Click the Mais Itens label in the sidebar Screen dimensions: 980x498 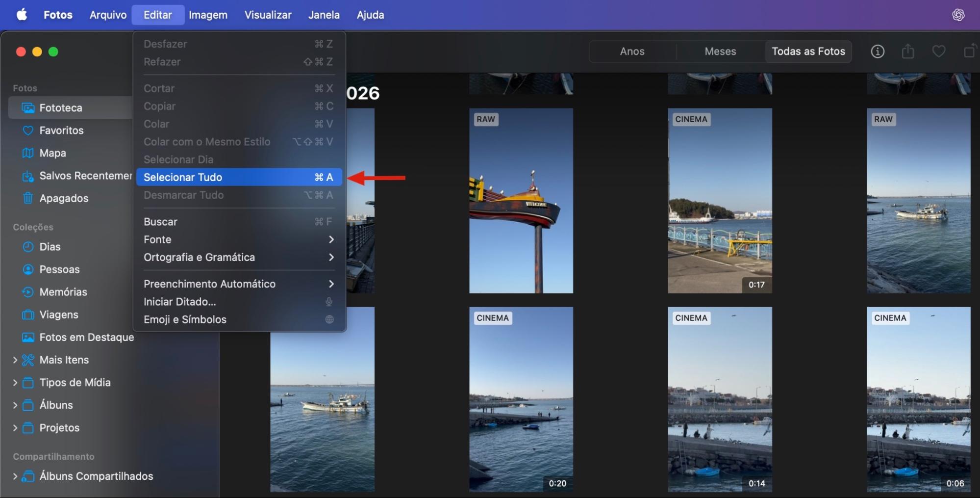coord(64,360)
